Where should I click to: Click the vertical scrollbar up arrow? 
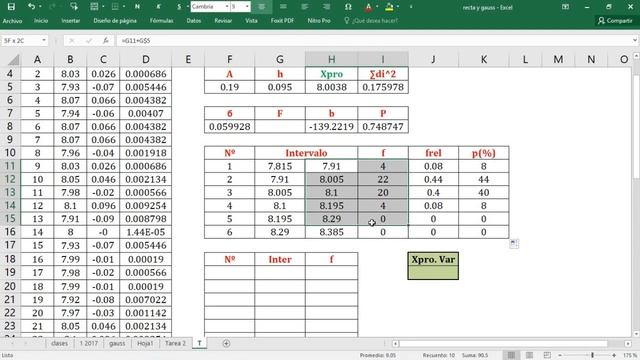(636, 56)
